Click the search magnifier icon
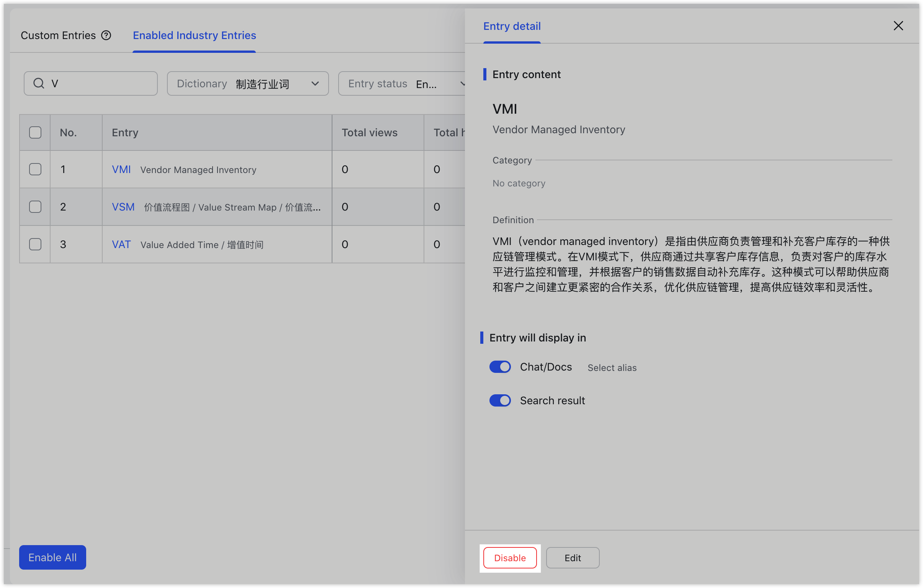 tap(39, 83)
